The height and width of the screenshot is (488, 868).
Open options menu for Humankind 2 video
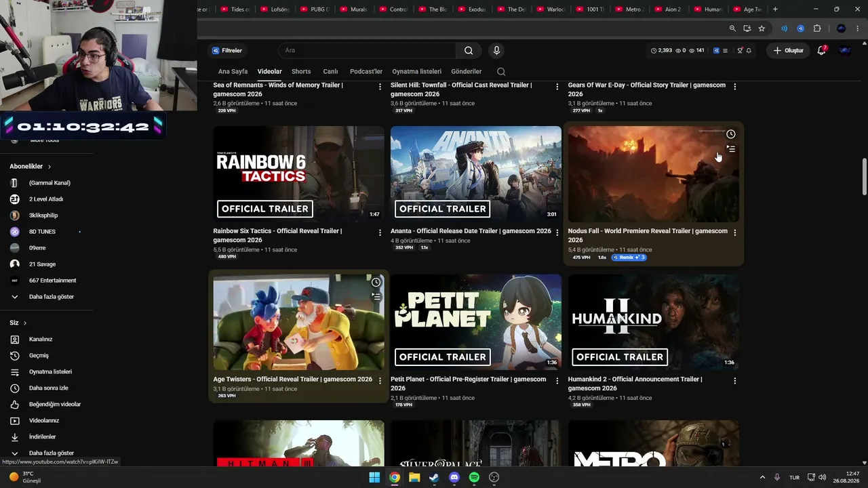point(734,381)
